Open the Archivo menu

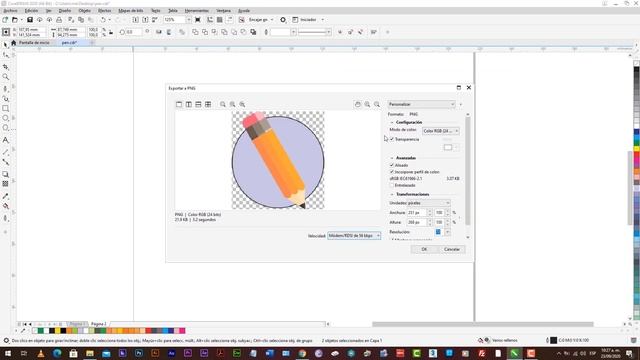click(10, 11)
